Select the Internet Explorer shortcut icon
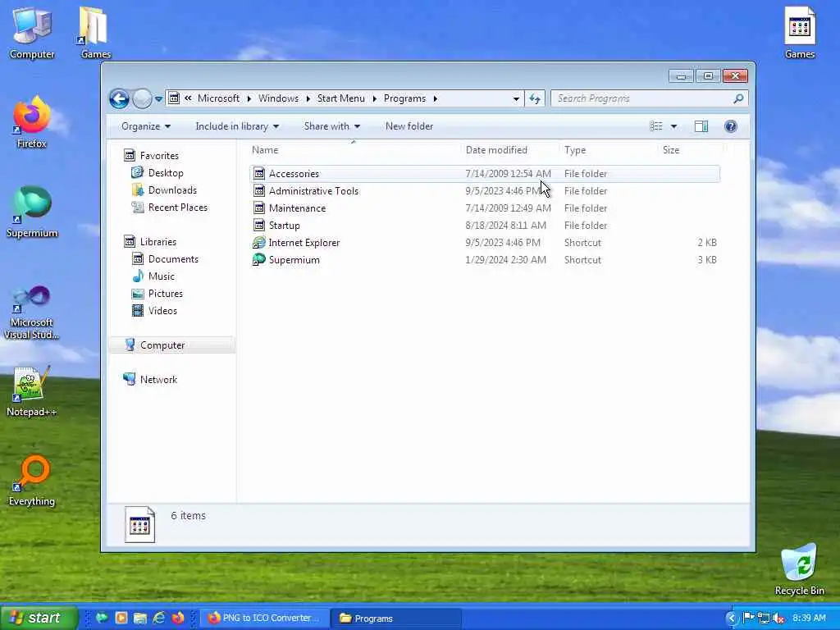 click(259, 242)
